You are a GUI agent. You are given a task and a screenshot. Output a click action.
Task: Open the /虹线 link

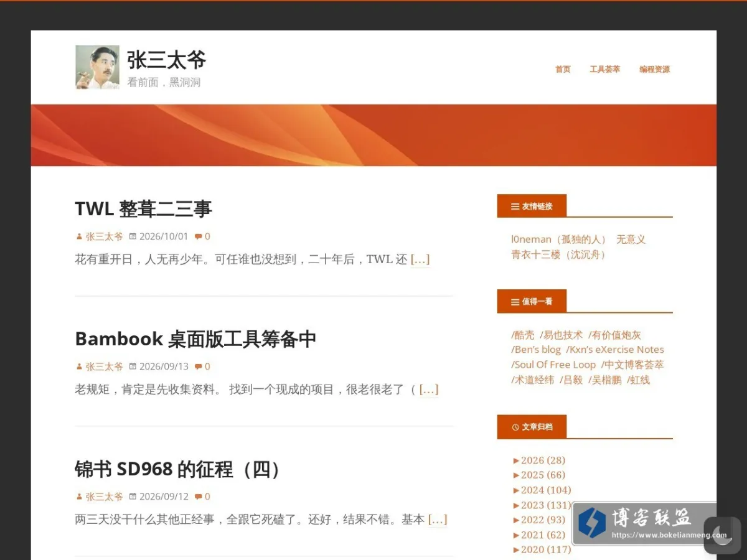639,380
